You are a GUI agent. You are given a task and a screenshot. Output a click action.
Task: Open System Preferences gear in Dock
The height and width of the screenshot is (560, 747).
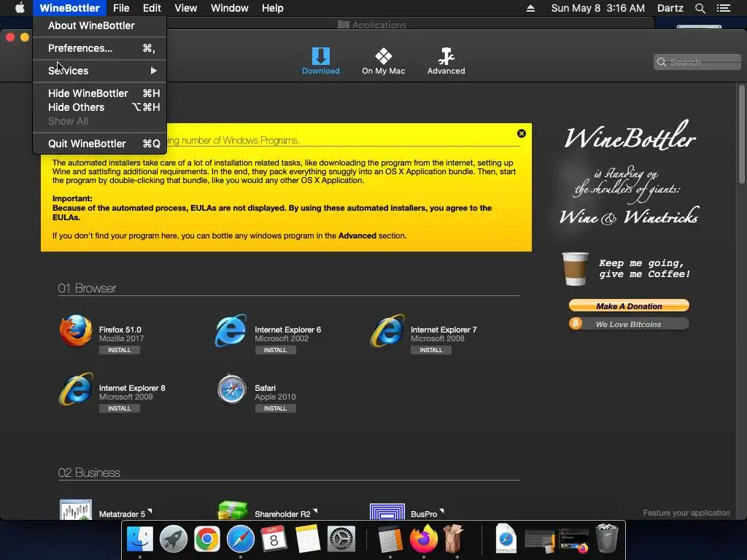[x=341, y=539]
